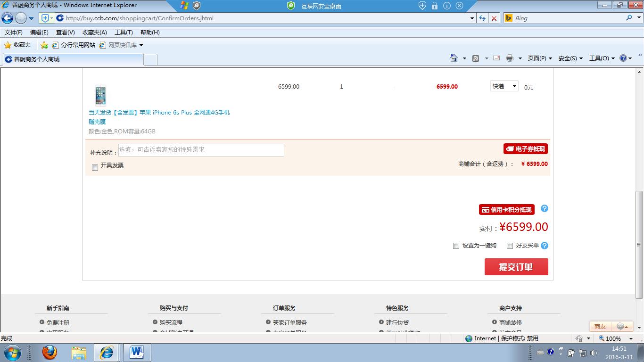Click the Bing search magnifier icon
The width and height of the screenshot is (644, 362).
tap(629, 18)
